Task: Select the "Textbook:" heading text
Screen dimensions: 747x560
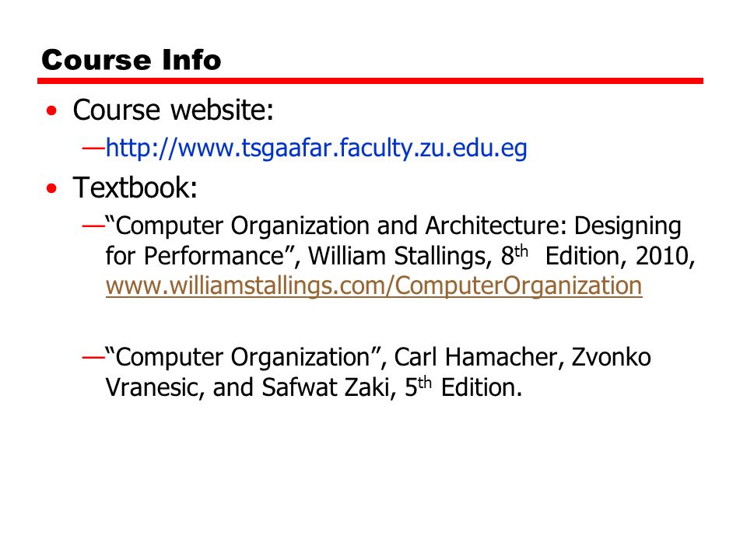Action: [135, 187]
